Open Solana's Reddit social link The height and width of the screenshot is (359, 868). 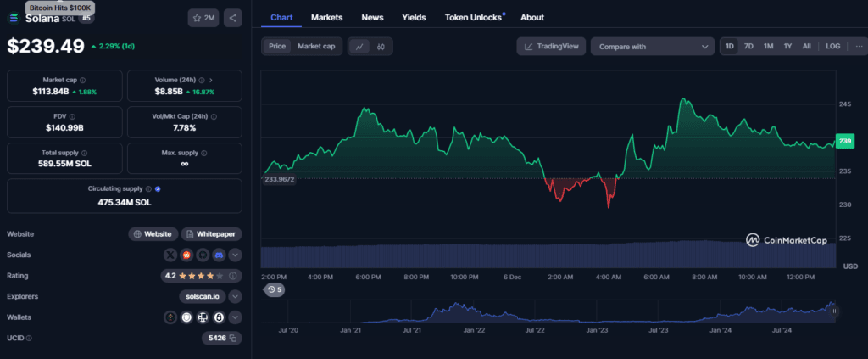pyautogui.click(x=186, y=255)
